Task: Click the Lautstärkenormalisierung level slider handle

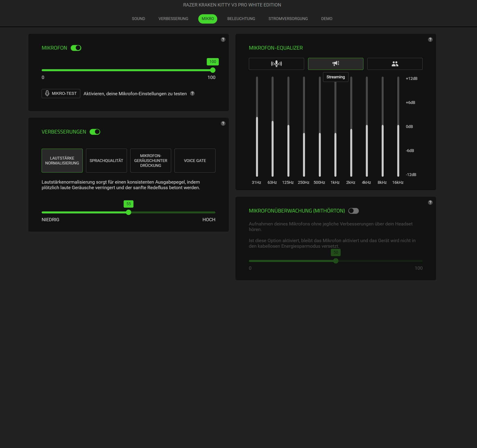Action: pyautogui.click(x=129, y=212)
